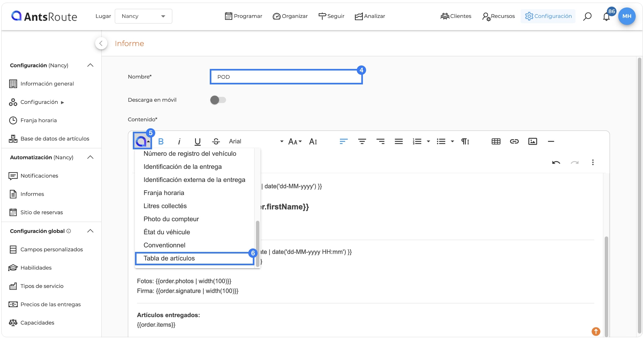Click the Configuración global info icon
644x339 pixels.
69,231
